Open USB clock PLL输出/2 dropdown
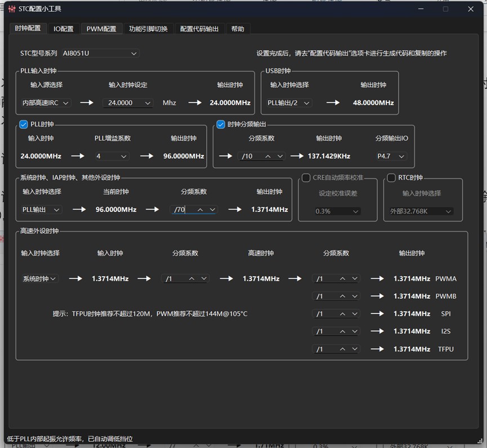 [x=288, y=103]
